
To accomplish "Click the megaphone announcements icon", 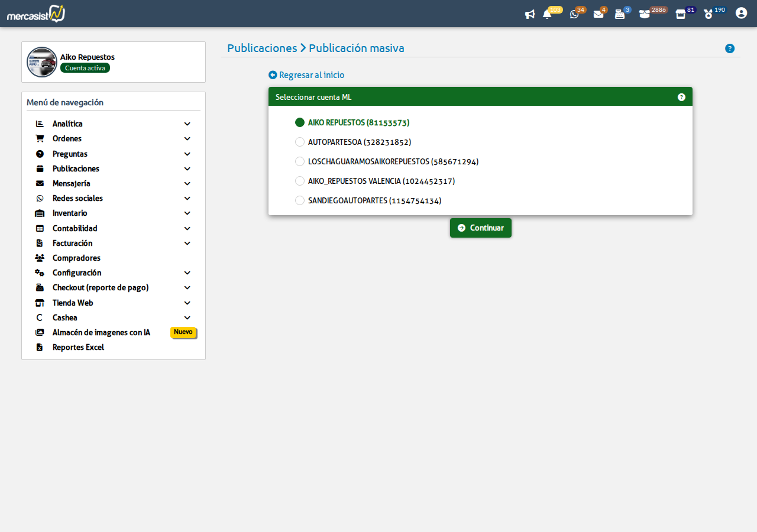I will 530,14.
